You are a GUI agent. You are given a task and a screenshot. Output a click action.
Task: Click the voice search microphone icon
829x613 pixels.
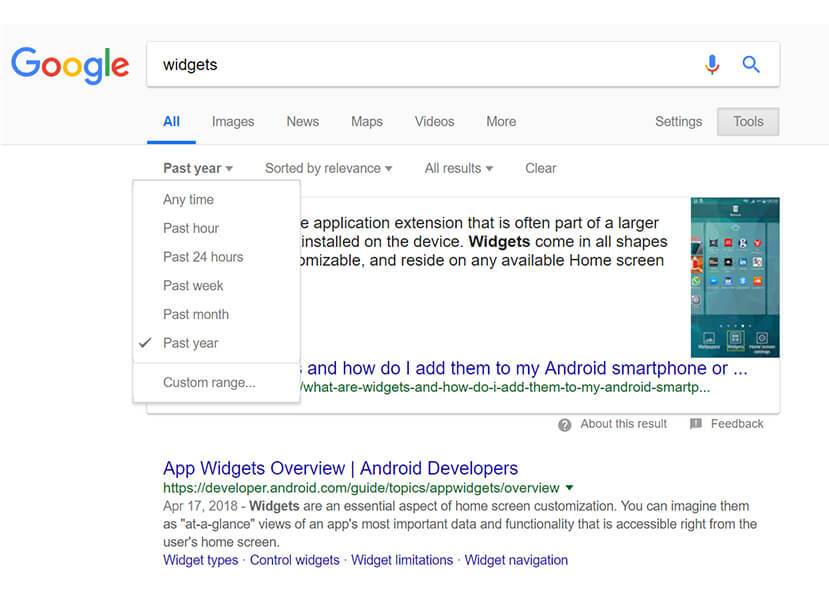[x=712, y=63]
